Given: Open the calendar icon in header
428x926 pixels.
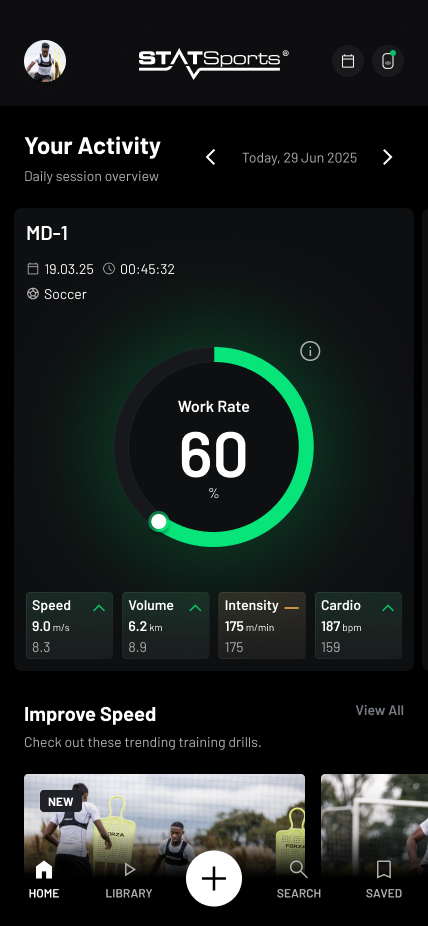Looking at the screenshot, I should pyautogui.click(x=348, y=61).
